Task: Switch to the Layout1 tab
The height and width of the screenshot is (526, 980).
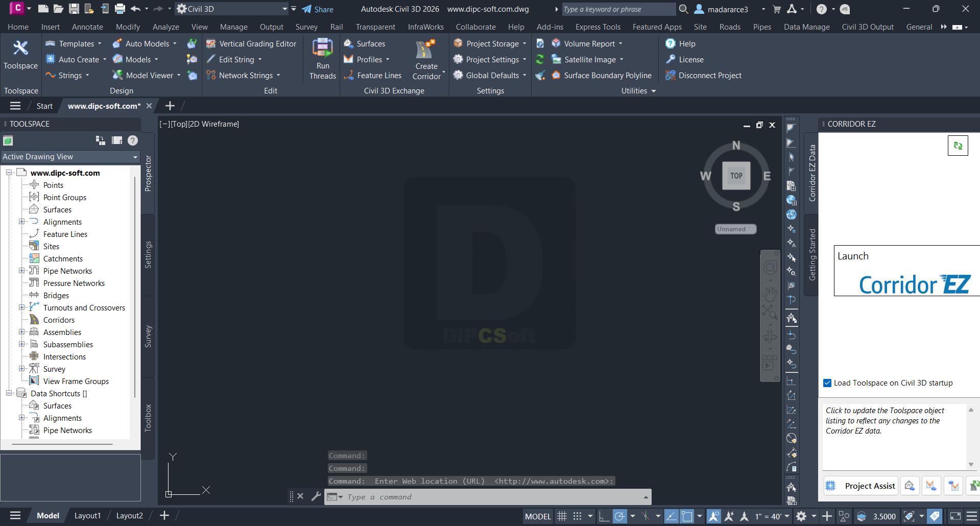Action: click(x=87, y=516)
